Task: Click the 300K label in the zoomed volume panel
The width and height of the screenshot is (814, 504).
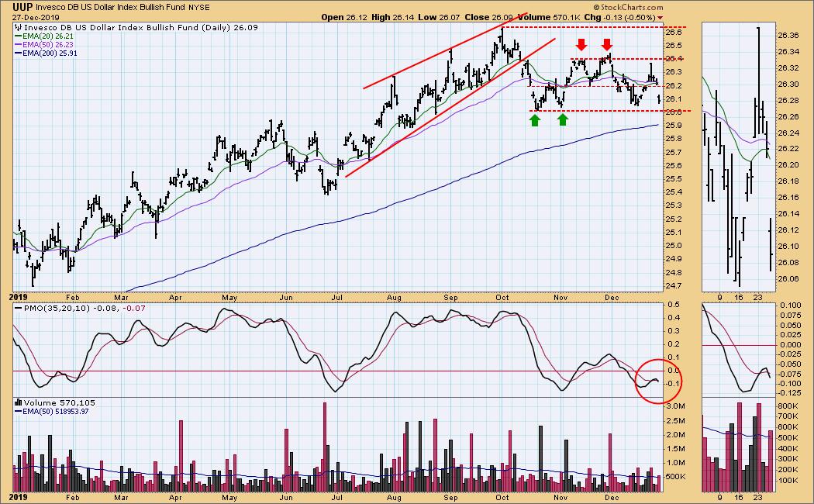Action: [x=788, y=459]
